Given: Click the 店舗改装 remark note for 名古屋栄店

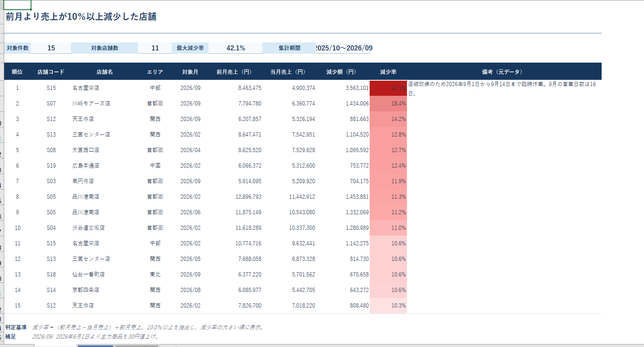Looking at the screenshot, I should pos(502,89).
